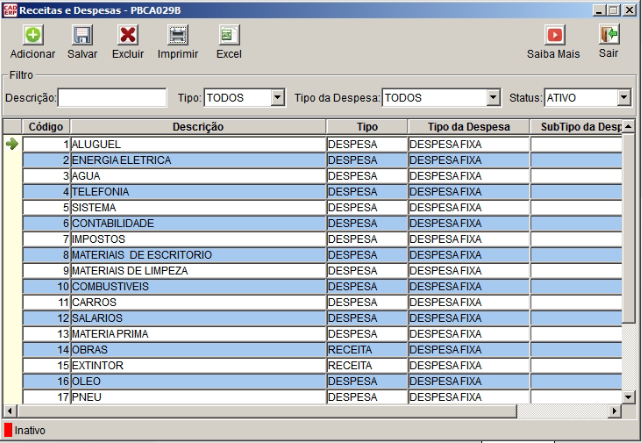
Task: Select the AGUA description cell
Action: [x=198, y=176]
